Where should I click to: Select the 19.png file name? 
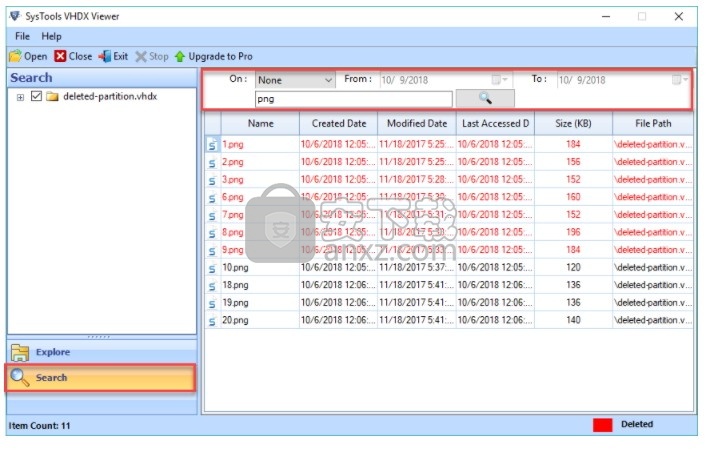click(x=235, y=303)
